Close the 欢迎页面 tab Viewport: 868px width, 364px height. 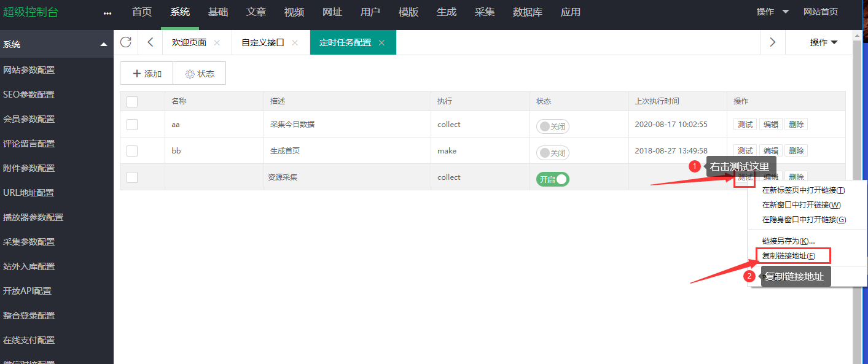tap(217, 43)
